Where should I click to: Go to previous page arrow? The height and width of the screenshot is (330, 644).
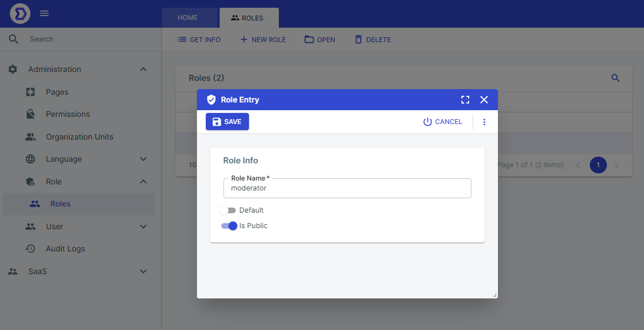click(x=578, y=165)
